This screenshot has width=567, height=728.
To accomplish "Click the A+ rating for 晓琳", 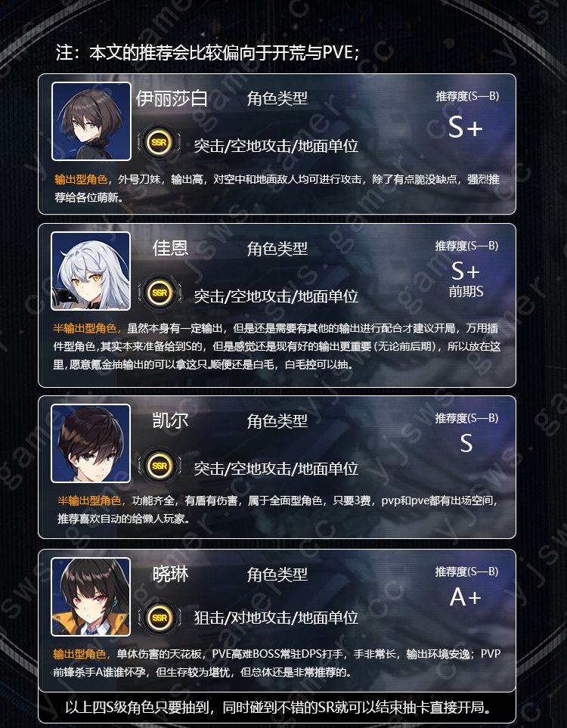I will click(465, 597).
